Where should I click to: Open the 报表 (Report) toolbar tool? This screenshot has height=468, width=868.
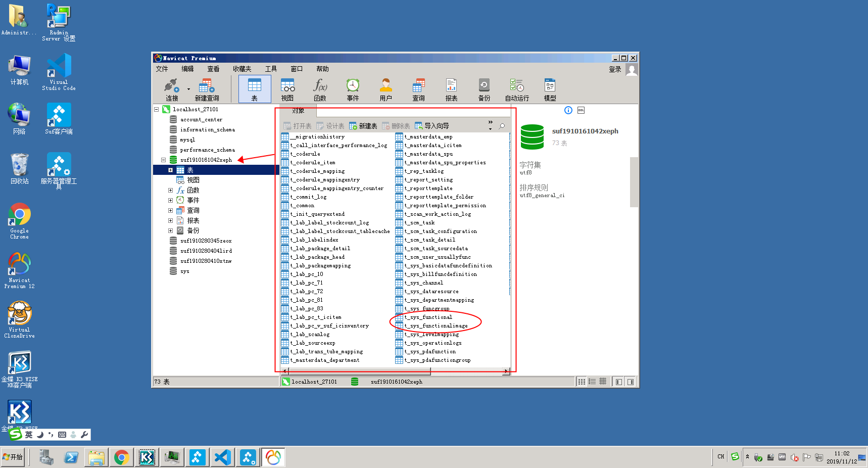tap(451, 89)
